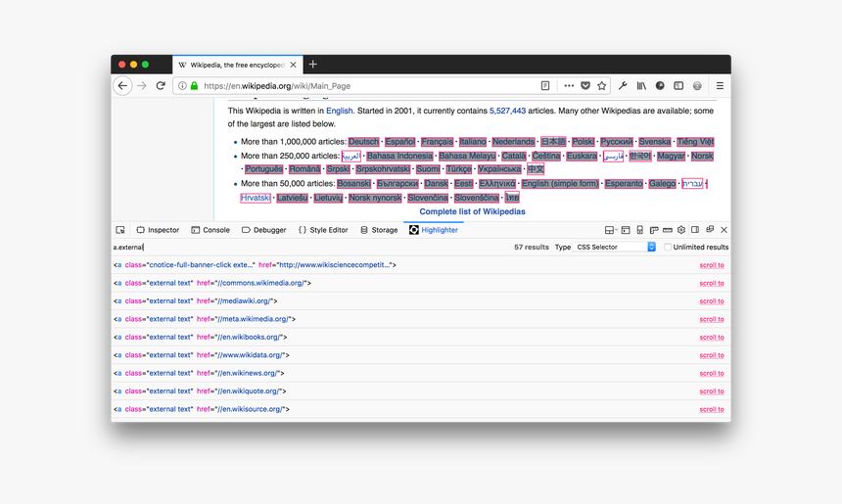This screenshot has height=504, width=842.
Task: Activate the element picker in devtools
Action: (x=120, y=230)
